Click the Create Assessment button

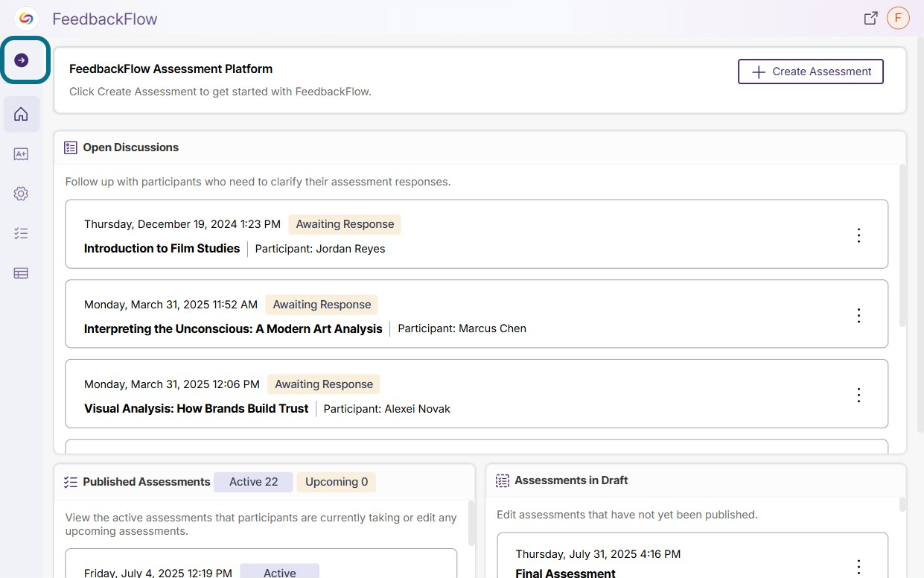tap(810, 72)
